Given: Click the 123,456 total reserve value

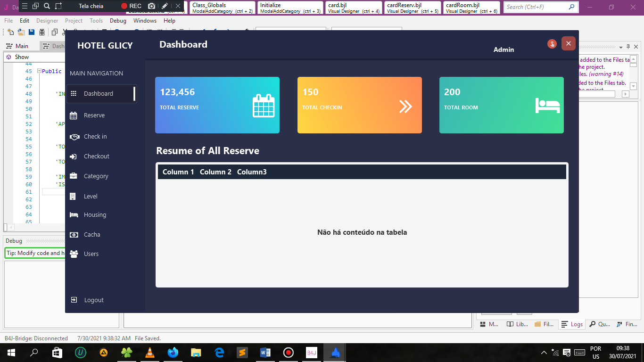Looking at the screenshot, I should point(177,92).
